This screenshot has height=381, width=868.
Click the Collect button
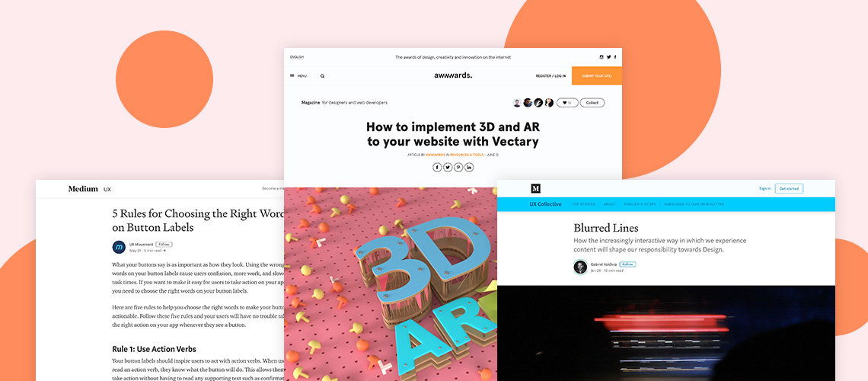coord(592,102)
